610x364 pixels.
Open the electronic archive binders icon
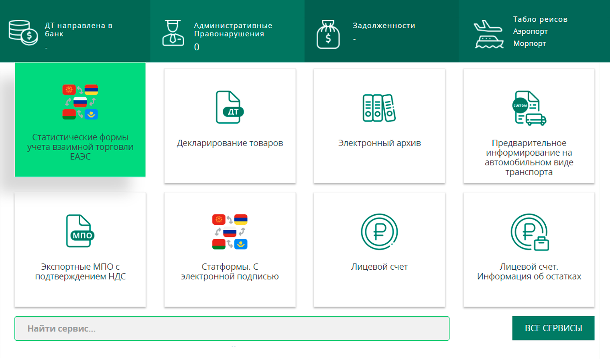pyautogui.click(x=379, y=108)
